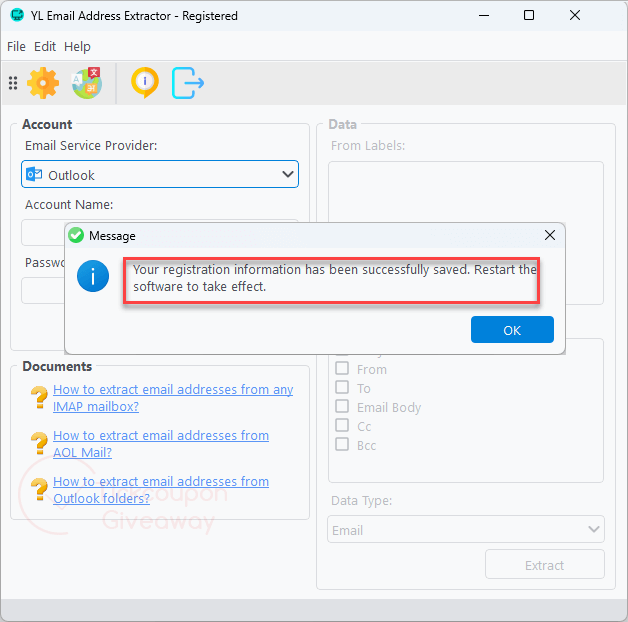Maximize the application window

pyautogui.click(x=529, y=16)
